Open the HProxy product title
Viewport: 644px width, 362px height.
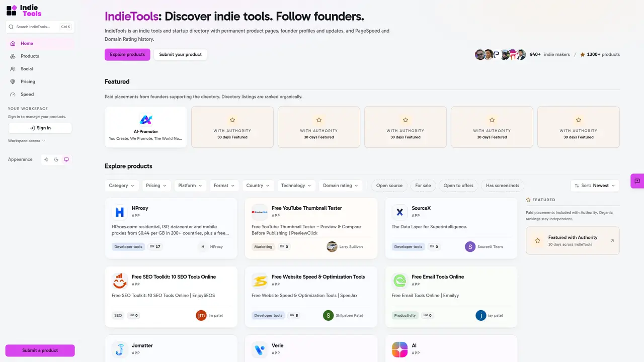(x=140, y=208)
